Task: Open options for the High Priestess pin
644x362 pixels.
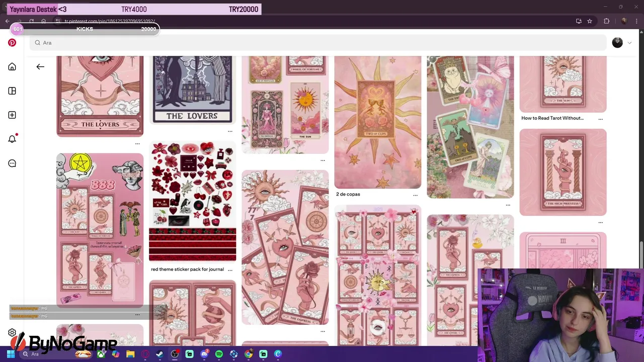Action: [600, 222]
